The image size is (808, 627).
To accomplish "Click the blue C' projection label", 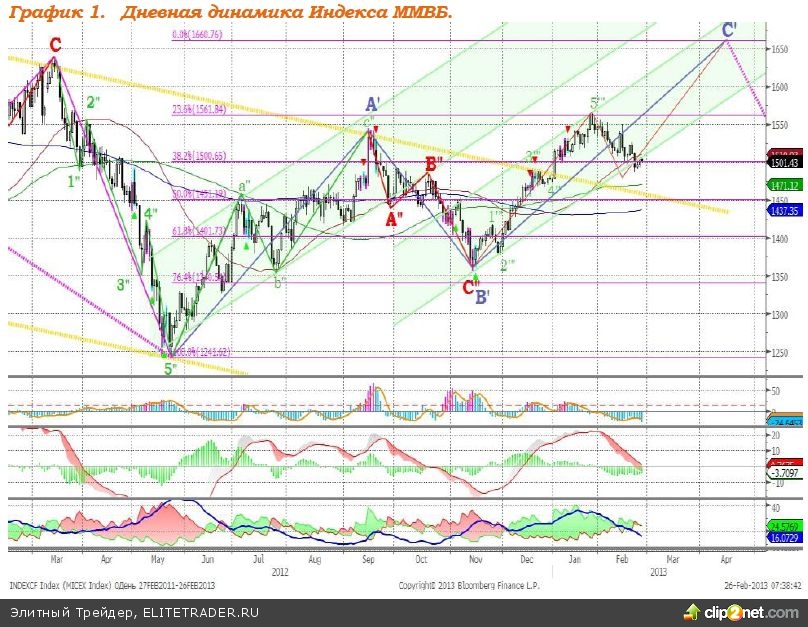I will tap(731, 28).
